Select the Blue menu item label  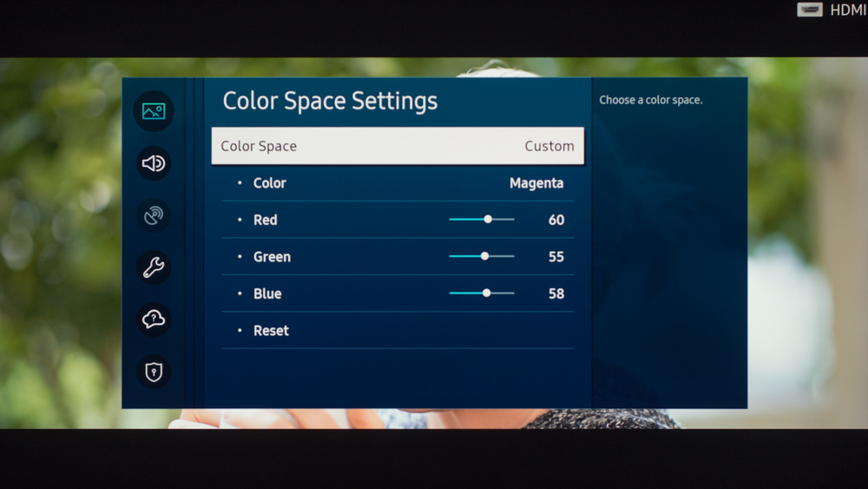pos(267,294)
